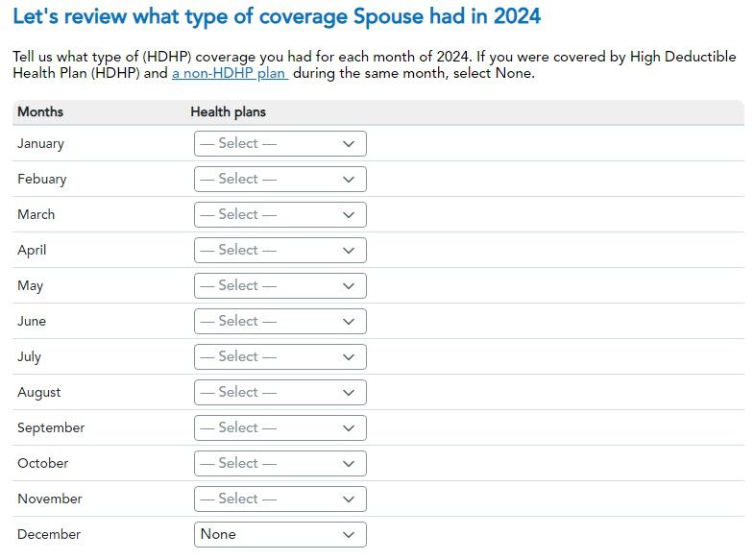Click the January dropdown chevron arrow

click(x=349, y=144)
